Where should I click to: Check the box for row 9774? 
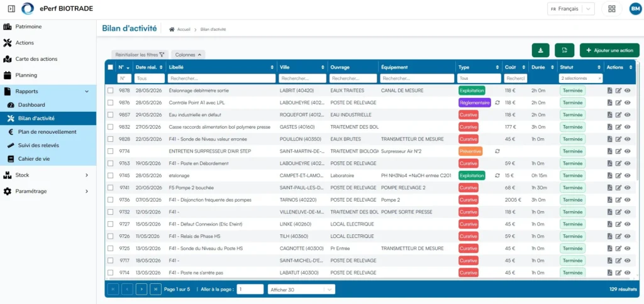pos(110,151)
